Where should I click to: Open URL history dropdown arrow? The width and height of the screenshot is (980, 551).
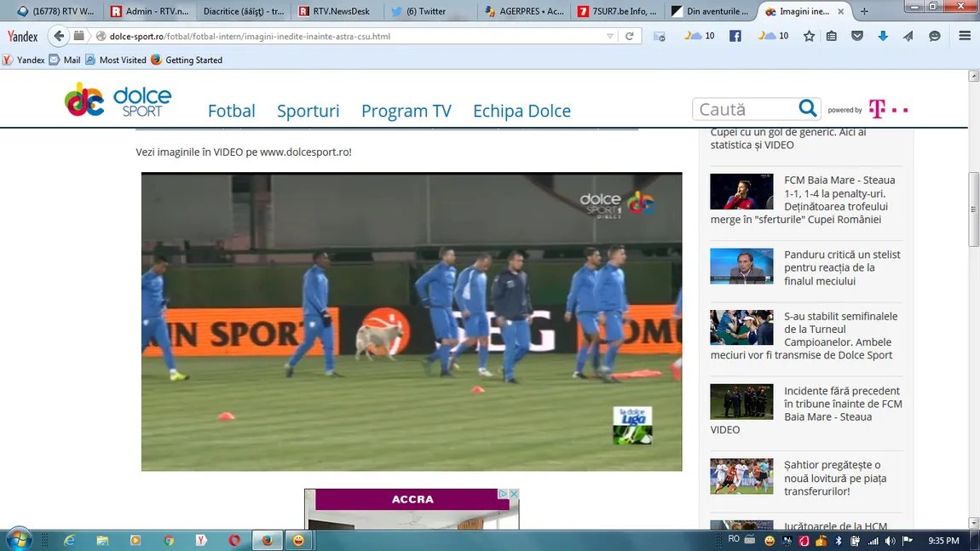(610, 37)
